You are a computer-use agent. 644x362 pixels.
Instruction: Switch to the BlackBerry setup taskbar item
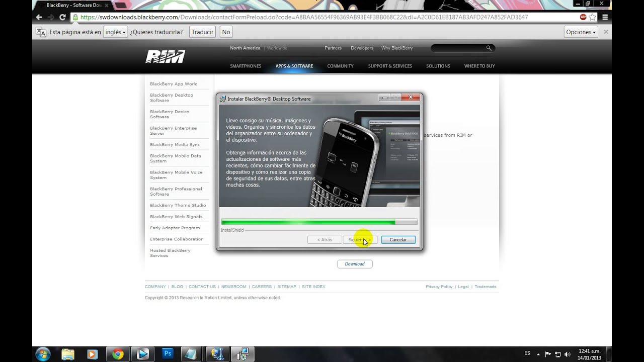pyautogui.click(x=243, y=354)
